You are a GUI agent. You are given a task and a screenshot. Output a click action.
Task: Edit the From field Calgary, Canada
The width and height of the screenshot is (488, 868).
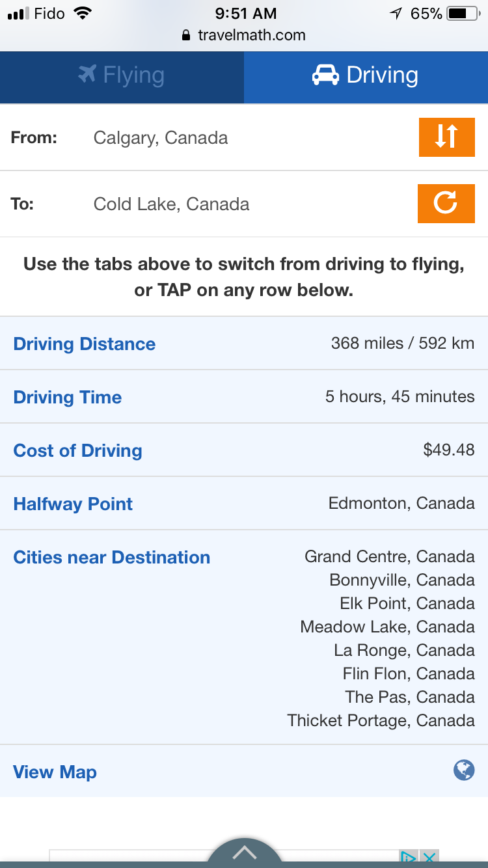(x=161, y=138)
